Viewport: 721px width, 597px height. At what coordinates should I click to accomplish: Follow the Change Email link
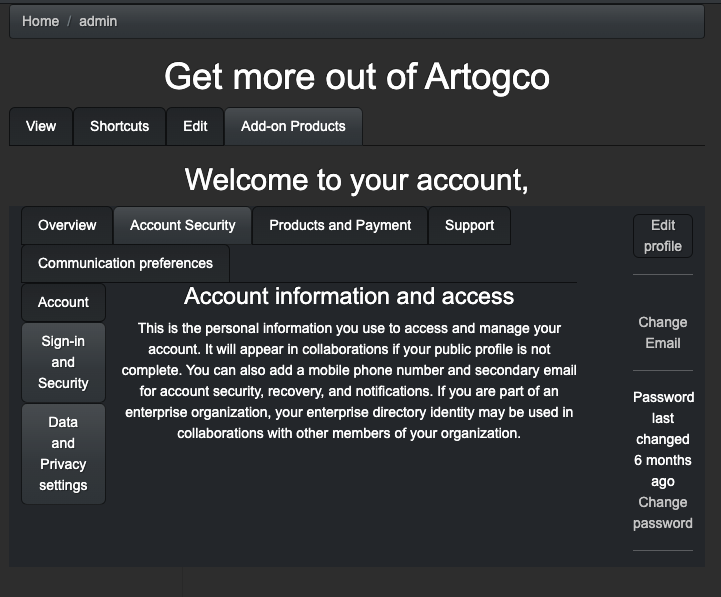tap(663, 333)
